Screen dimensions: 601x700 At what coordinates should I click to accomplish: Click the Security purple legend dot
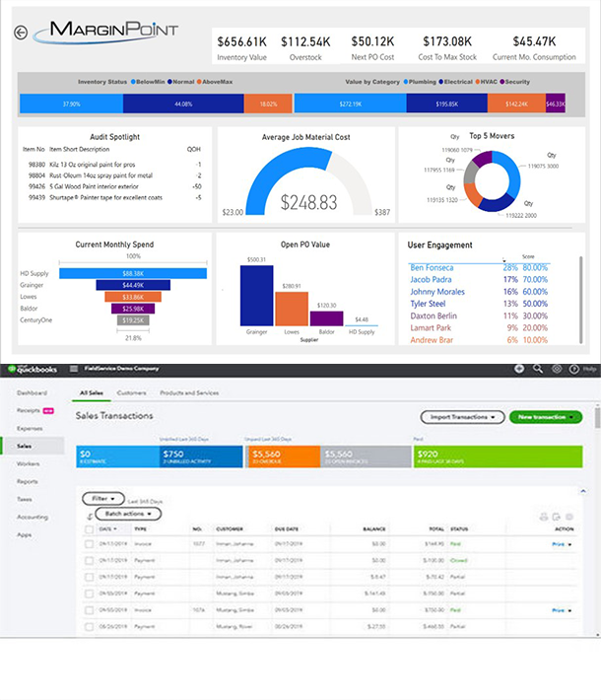click(x=501, y=82)
